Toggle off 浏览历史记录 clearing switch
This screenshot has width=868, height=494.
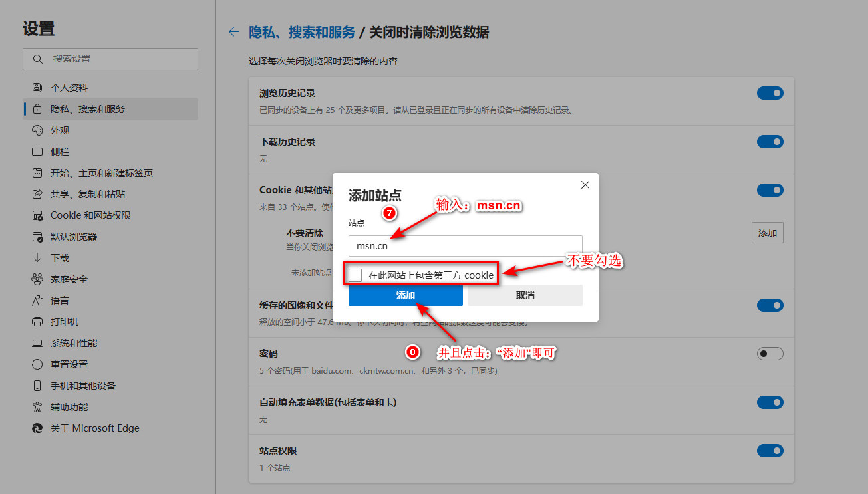[770, 94]
